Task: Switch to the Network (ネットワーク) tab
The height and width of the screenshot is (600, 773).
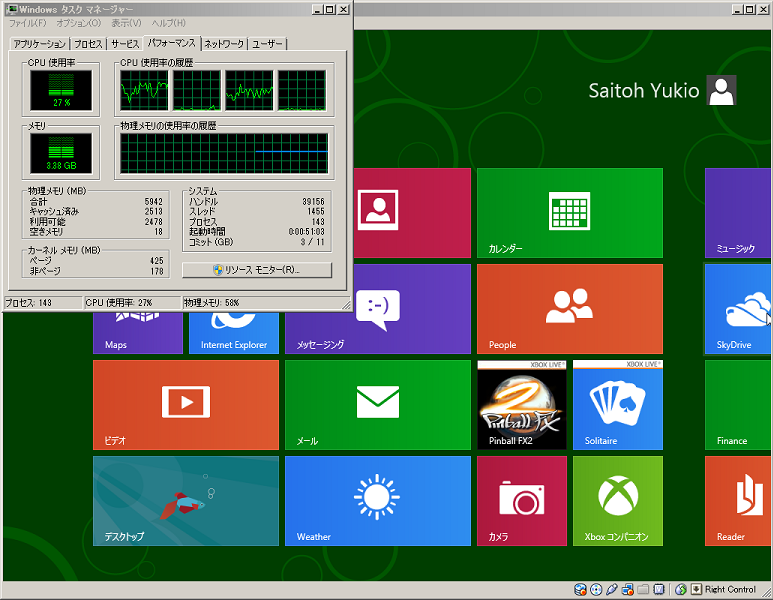Action: (x=223, y=44)
